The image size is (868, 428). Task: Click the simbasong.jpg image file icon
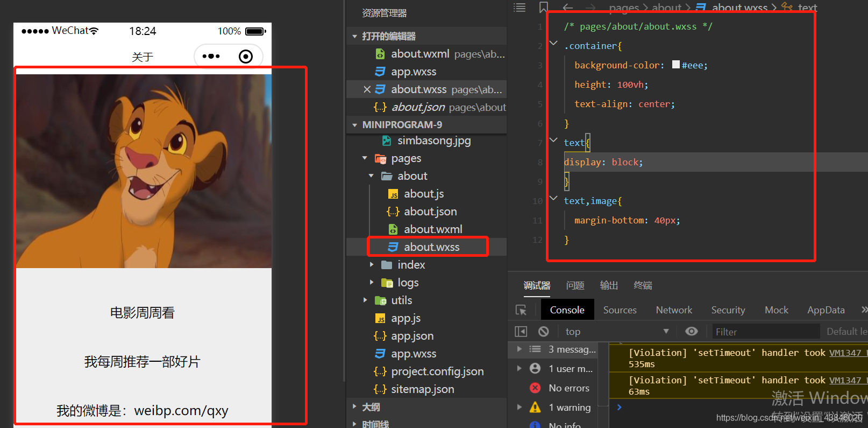point(386,141)
